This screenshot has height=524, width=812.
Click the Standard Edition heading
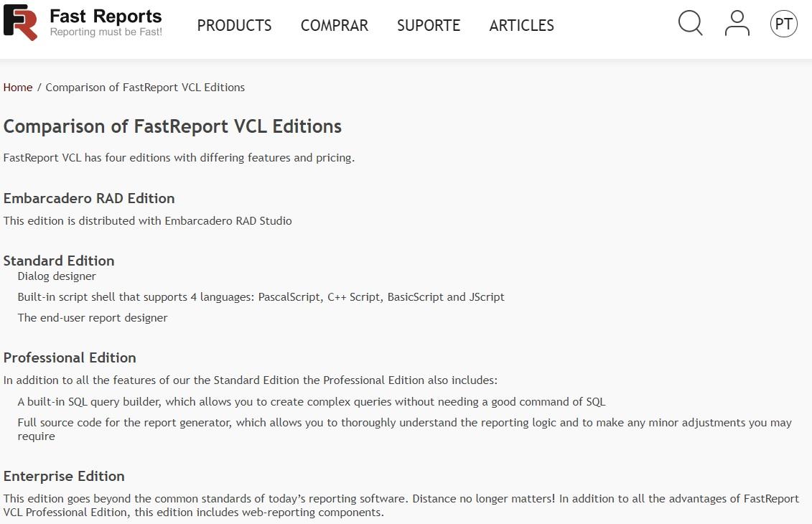[x=59, y=261]
